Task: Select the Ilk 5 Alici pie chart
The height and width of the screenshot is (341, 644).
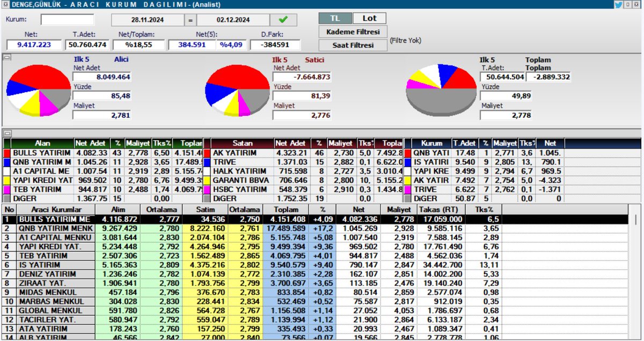Action: (39, 90)
